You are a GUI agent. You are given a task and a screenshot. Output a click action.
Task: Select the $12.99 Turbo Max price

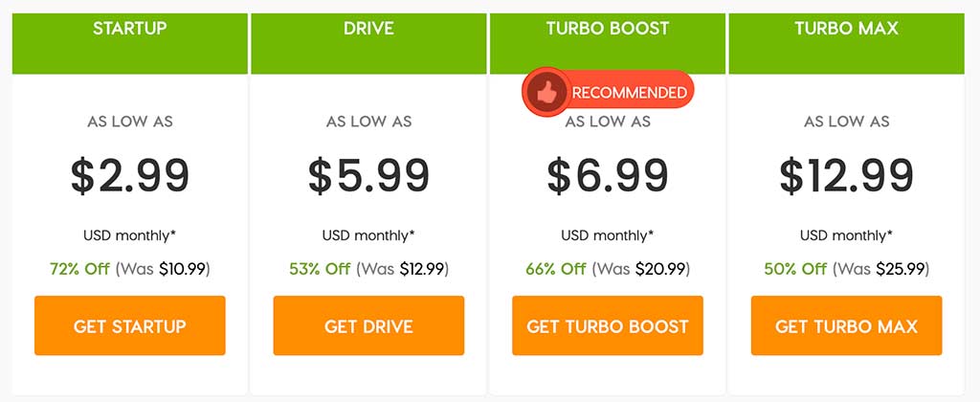point(846,175)
